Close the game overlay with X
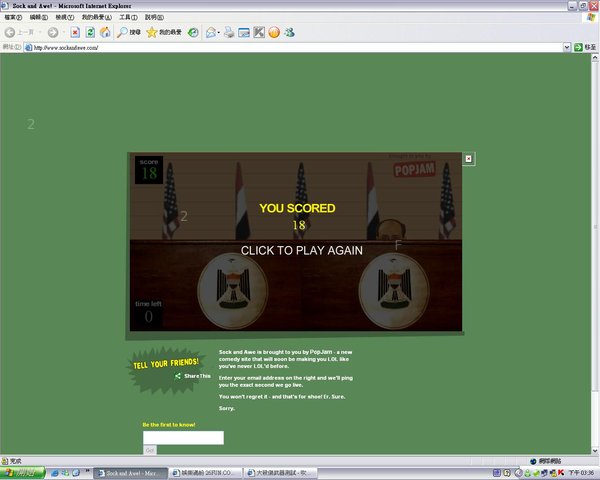This screenshot has height=480, width=600. click(x=469, y=158)
